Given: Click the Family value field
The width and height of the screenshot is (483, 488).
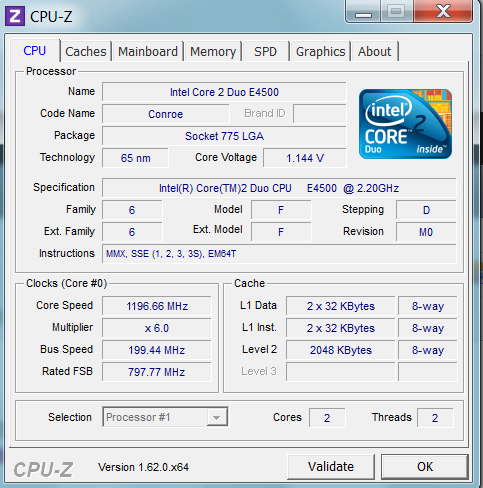Looking at the screenshot, I should 132,210.
